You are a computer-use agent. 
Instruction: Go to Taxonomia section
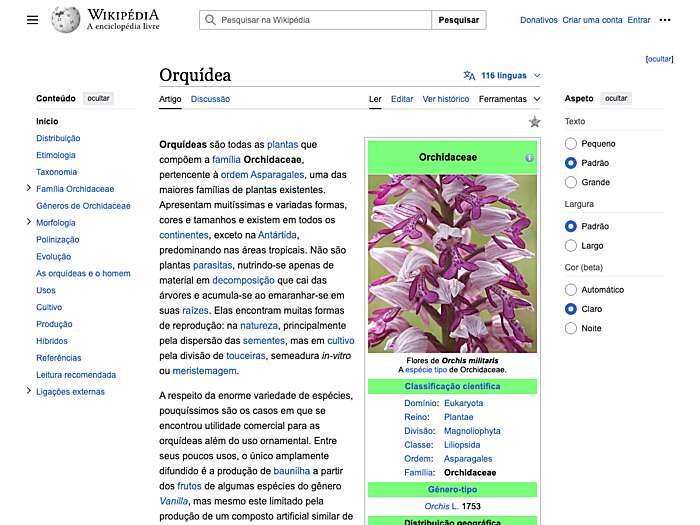(x=57, y=172)
